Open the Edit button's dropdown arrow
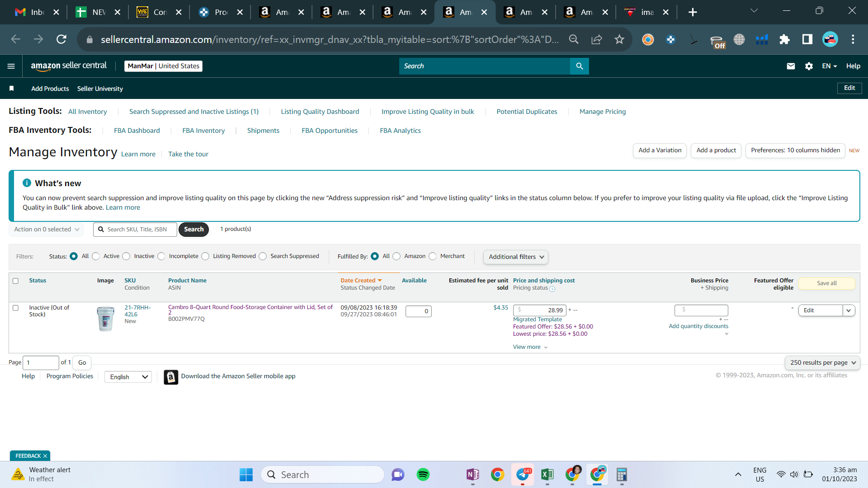Screen dimensions: 868x488 849,310
